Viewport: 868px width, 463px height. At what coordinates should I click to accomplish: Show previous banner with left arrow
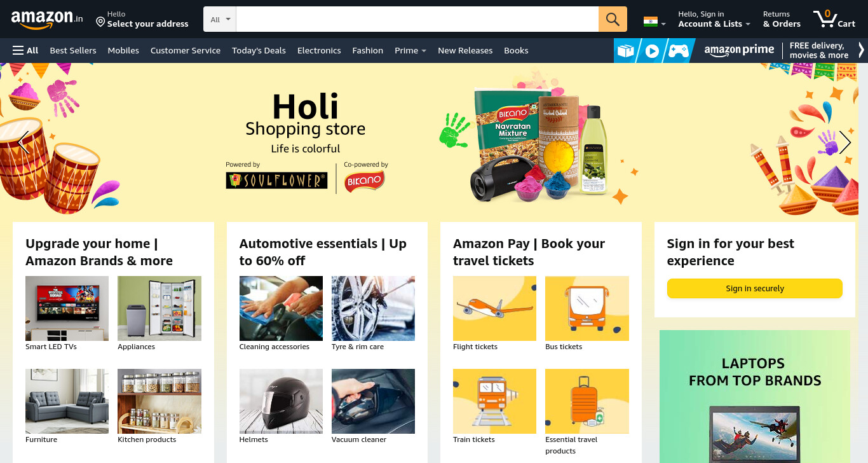click(x=24, y=142)
